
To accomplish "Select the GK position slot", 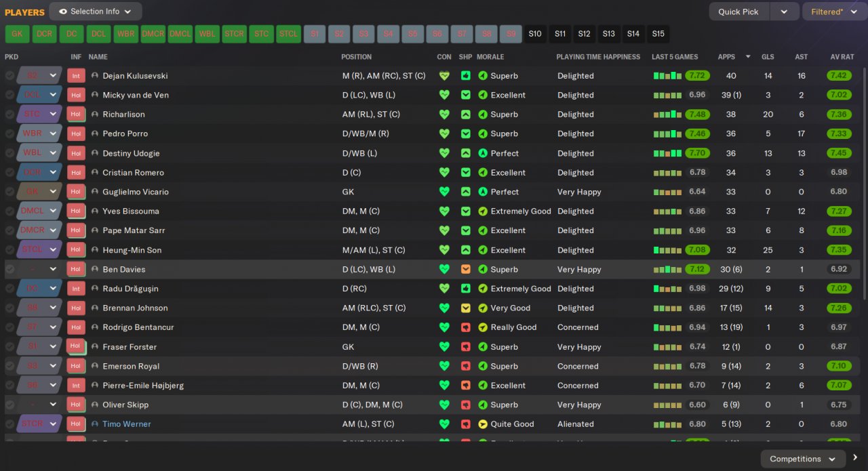I will [17, 34].
